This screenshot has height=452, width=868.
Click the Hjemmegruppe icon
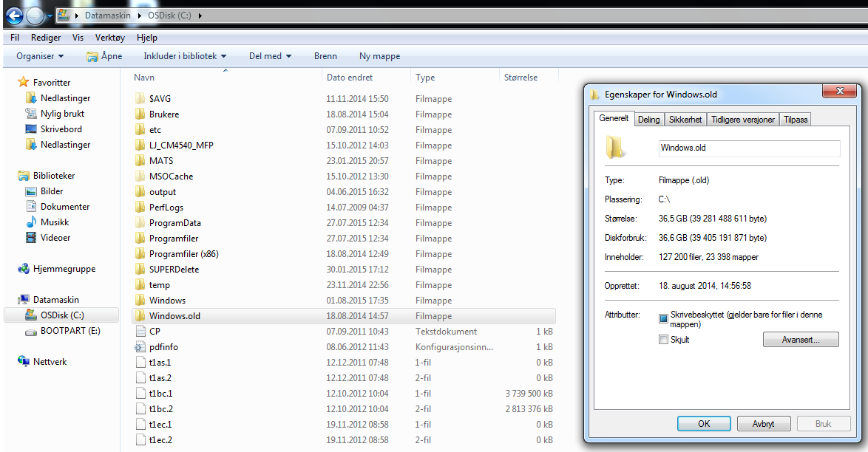point(23,268)
